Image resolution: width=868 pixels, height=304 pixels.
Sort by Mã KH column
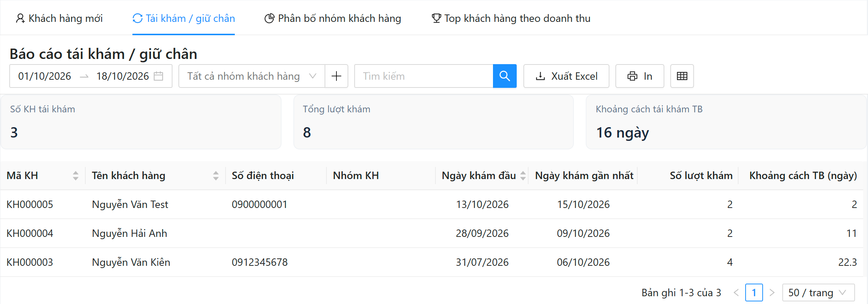point(76,175)
